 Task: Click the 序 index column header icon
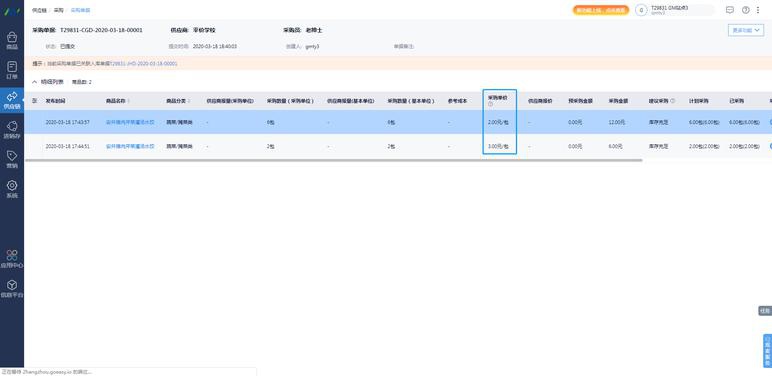(x=34, y=101)
